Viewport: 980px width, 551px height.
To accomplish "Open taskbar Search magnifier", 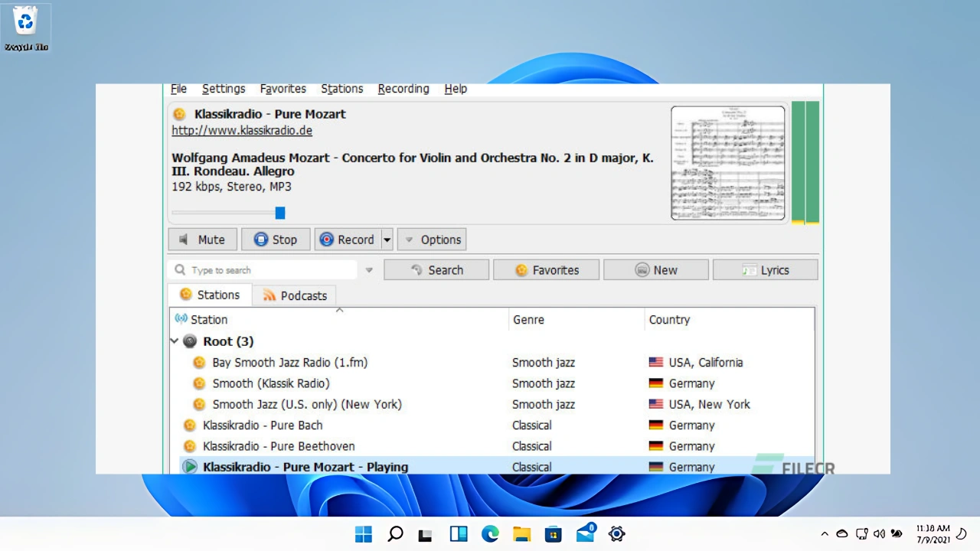I will 395,534.
